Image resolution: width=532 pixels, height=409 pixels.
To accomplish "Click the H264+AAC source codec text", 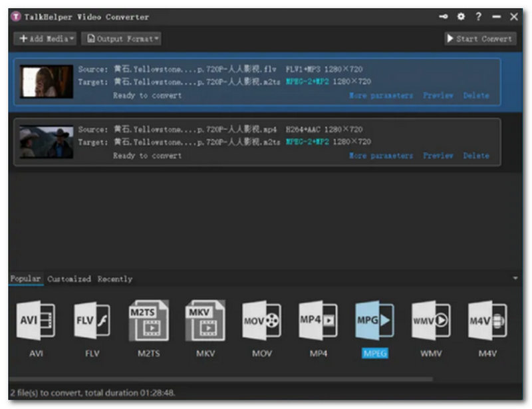I will (303, 129).
